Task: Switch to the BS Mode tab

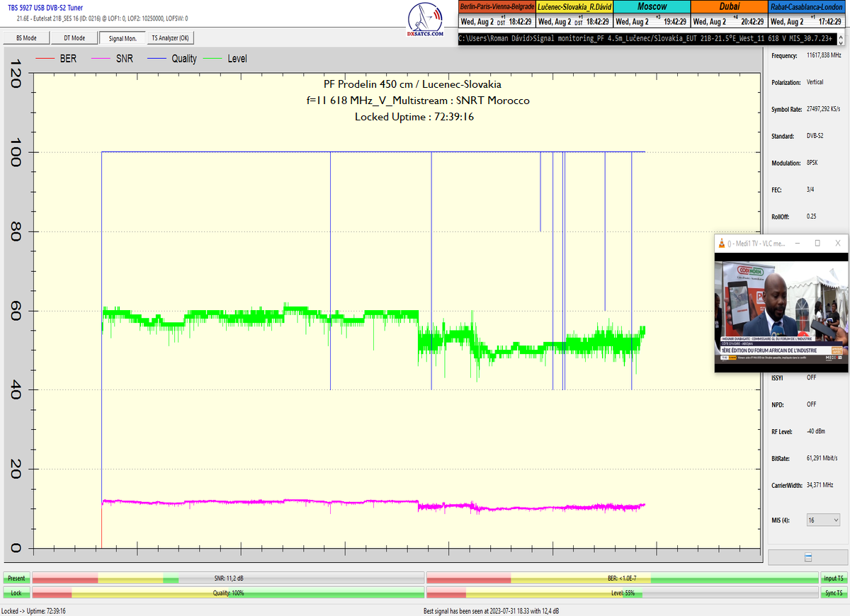Action: (x=25, y=38)
